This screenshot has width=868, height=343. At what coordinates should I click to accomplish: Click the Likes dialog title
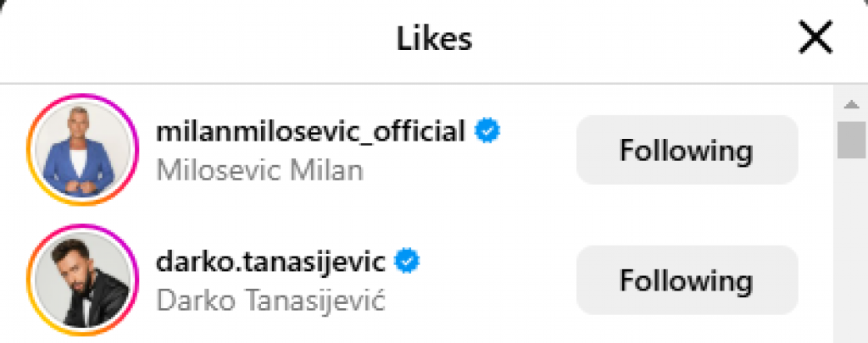pyautogui.click(x=434, y=39)
